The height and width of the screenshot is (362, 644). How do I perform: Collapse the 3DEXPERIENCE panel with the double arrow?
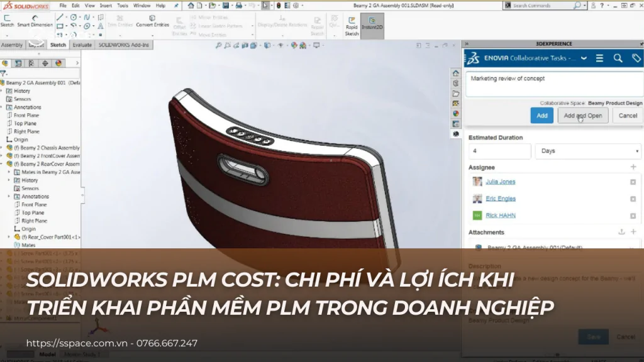coord(467,43)
